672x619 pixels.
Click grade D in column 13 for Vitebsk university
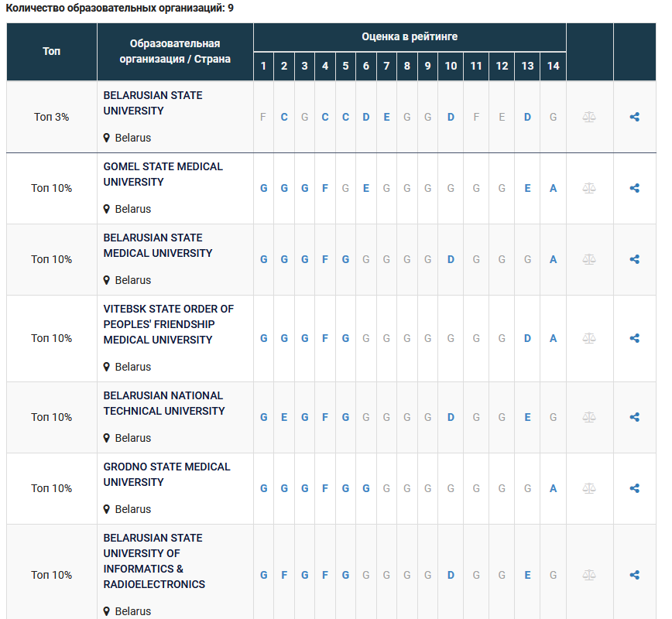point(527,338)
